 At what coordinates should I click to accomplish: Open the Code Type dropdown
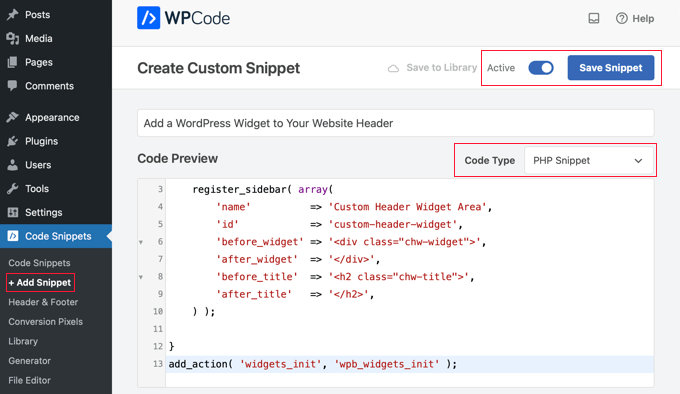[x=588, y=160]
